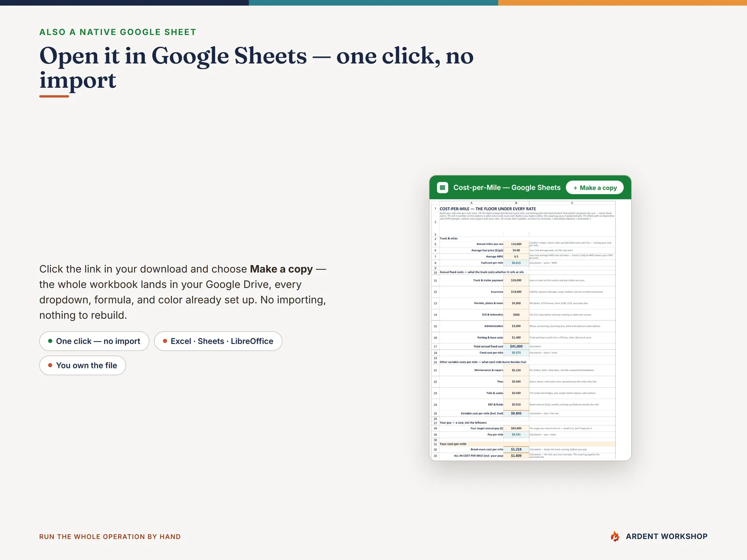Click the 'ARDENT WORKSHOP' brand text
The width and height of the screenshot is (747, 560).
[x=667, y=537]
